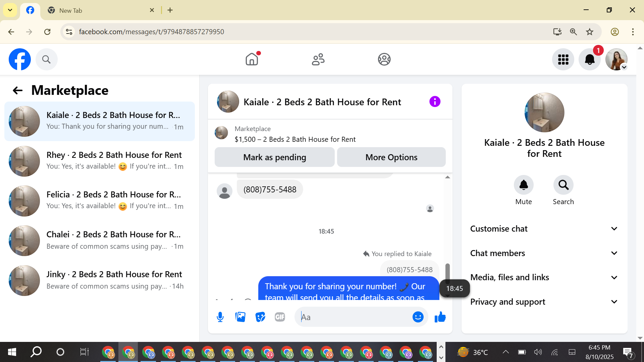Attach a photo using image icon
Viewport: 644px width, 362px height.
pos(240,317)
